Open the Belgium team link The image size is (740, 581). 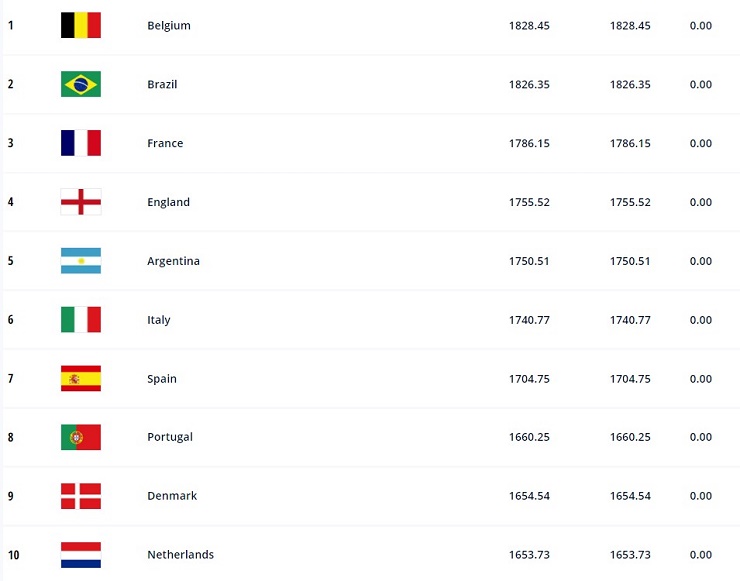point(168,26)
